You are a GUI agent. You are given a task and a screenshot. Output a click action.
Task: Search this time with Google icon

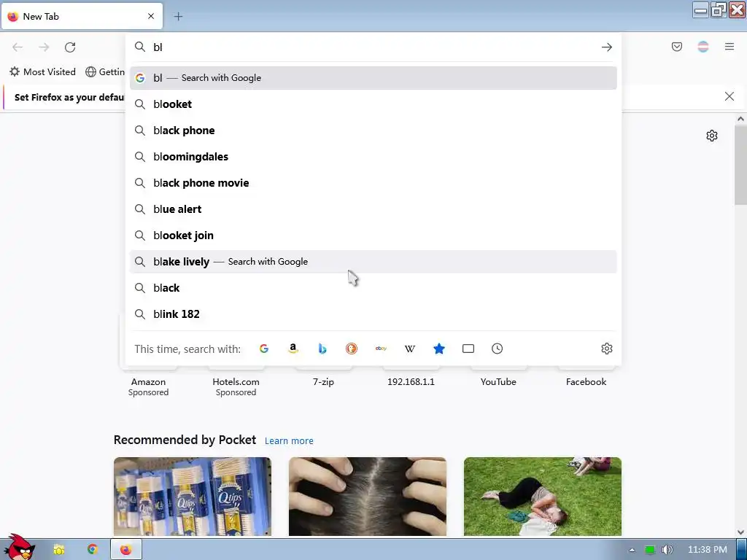[x=264, y=349]
